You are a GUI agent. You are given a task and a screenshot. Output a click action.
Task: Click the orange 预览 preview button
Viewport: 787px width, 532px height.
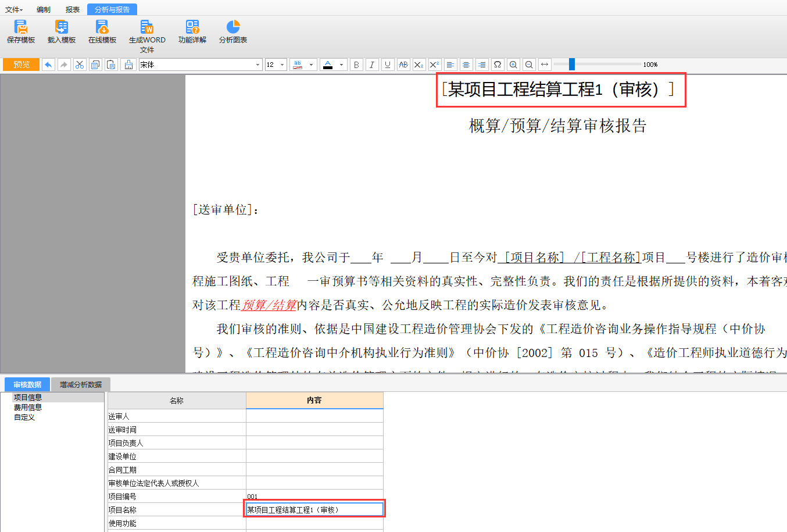tap(22, 65)
